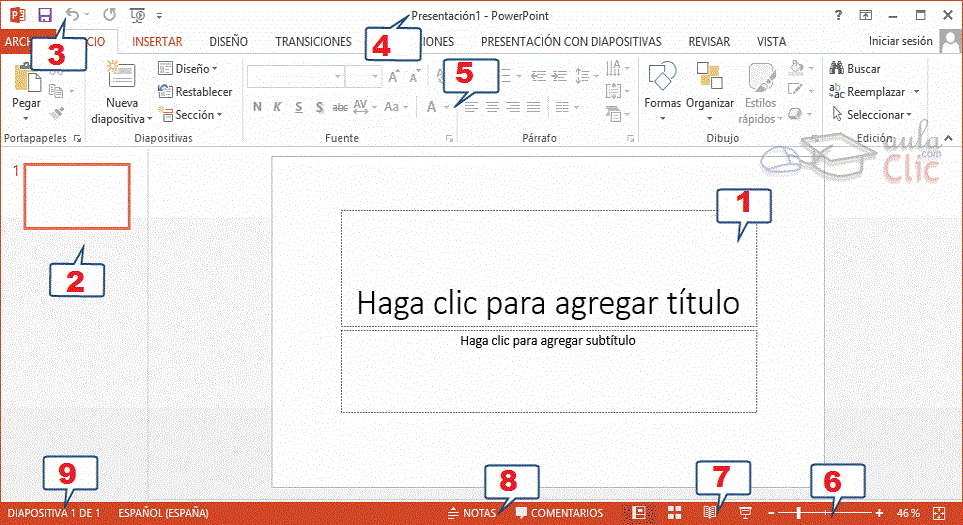Open the INSERTAR ribbon tab
This screenshot has width=963, height=525.
(x=157, y=42)
